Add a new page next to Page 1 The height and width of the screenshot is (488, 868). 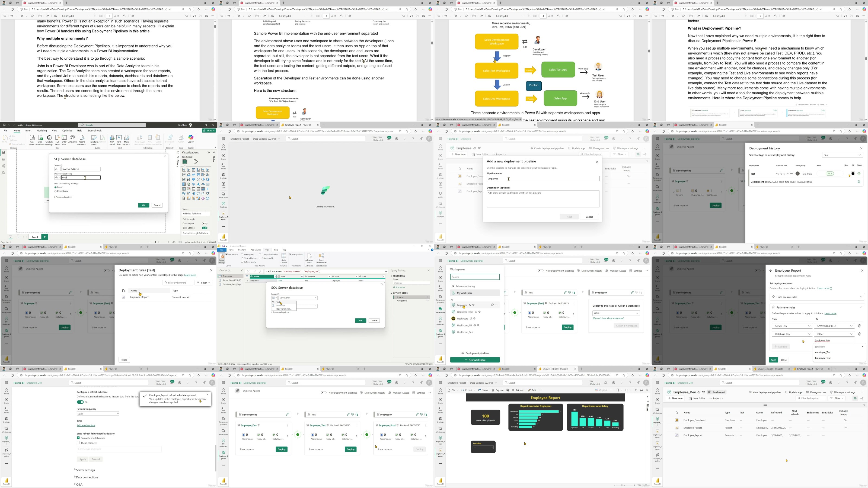(x=44, y=237)
